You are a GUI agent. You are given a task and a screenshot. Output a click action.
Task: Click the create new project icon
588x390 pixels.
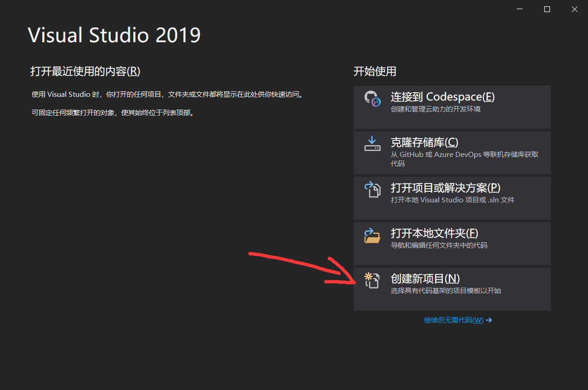click(x=371, y=280)
